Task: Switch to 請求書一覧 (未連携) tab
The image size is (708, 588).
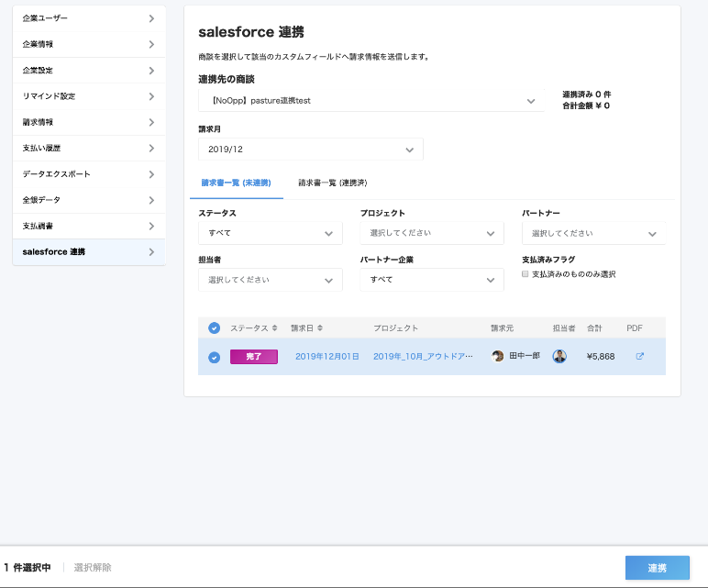Action: 236,183
